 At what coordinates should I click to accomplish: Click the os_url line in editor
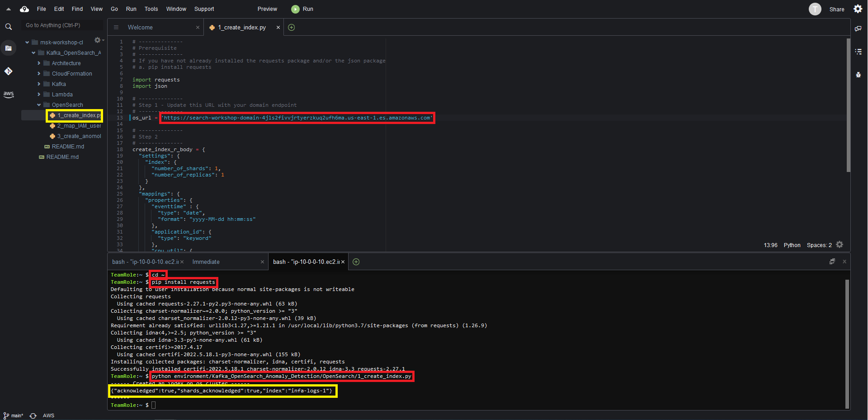[x=283, y=118]
